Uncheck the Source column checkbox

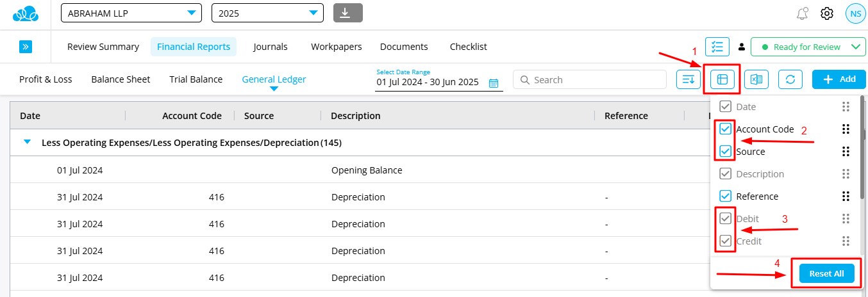725,152
